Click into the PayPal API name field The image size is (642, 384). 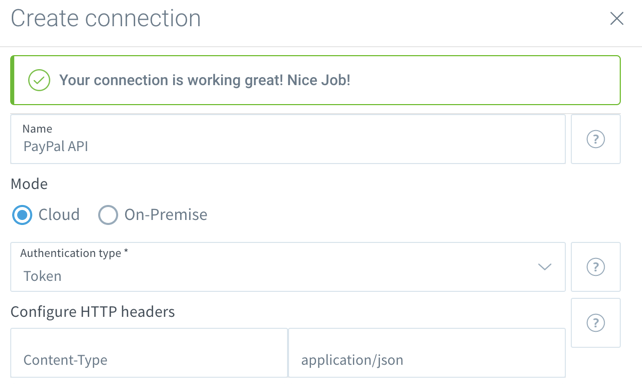point(288,139)
